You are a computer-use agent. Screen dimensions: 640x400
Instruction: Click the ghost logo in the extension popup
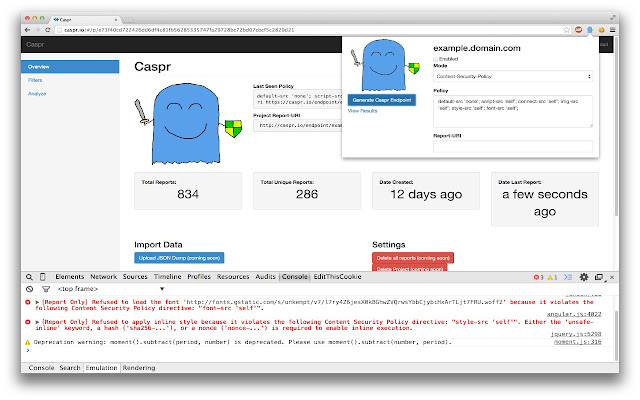click(385, 65)
